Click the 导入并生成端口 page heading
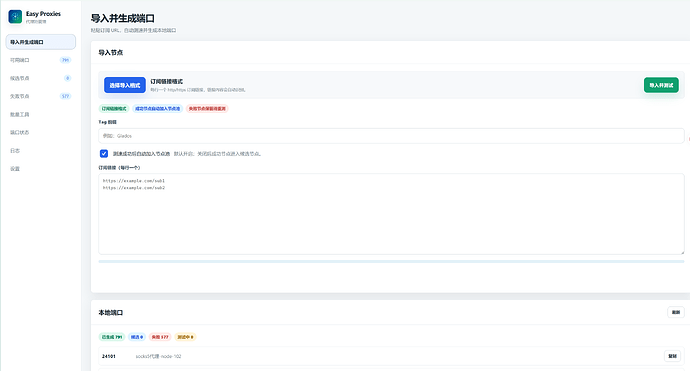This screenshot has width=690, height=371. (x=122, y=18)
